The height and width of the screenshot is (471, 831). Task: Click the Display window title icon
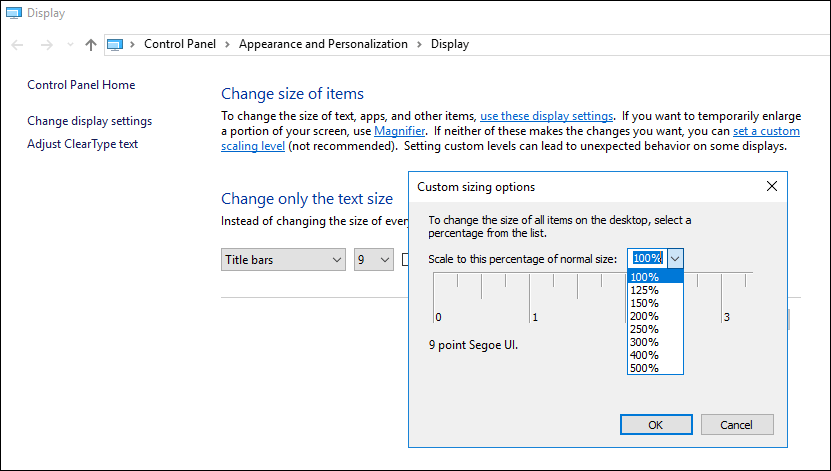point(12,15)
